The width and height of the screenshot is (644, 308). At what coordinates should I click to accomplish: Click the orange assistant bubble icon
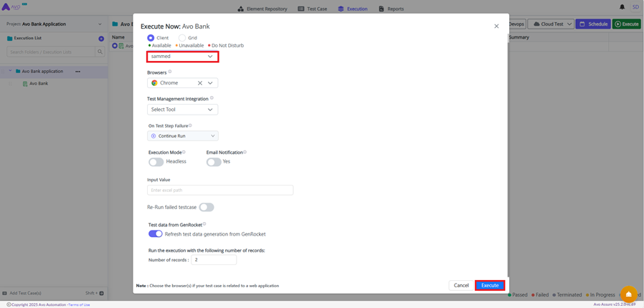tap(628, 294)
